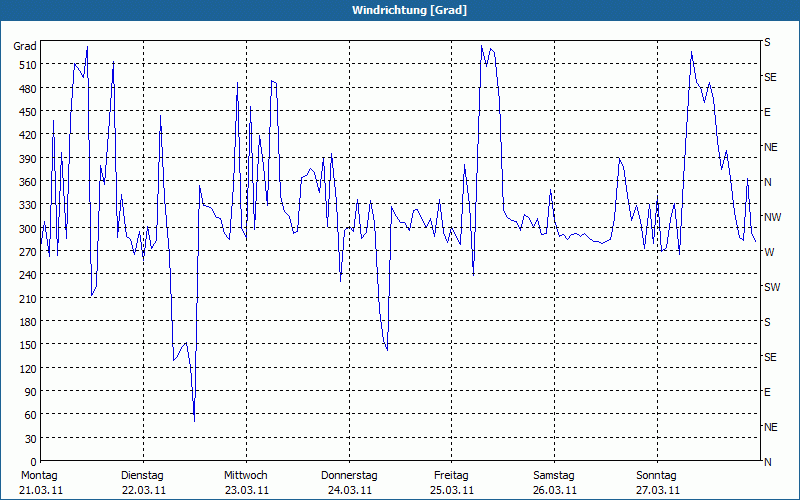Click the 360 degree axis label
800x500 pixels.
pos(28,182)
